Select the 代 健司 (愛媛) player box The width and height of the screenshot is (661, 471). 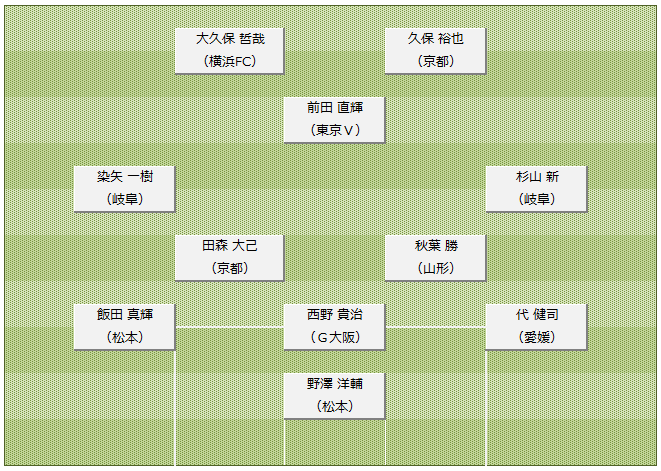[x=536, y=327]
